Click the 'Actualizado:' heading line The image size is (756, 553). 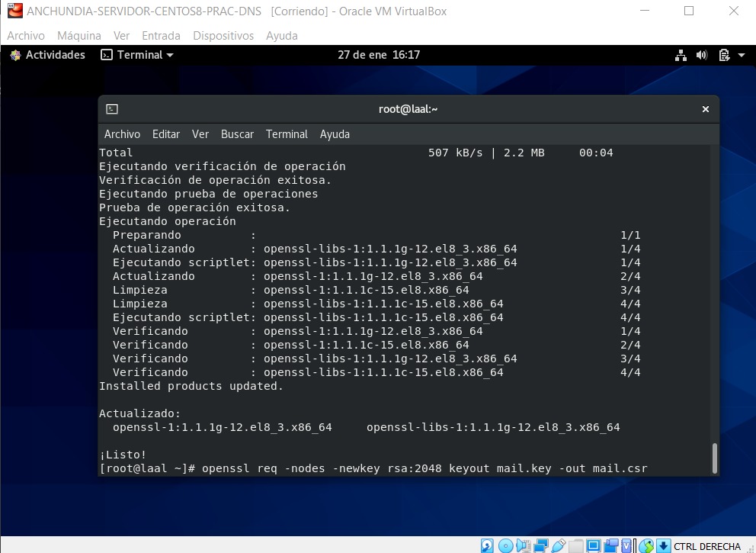click(x=139, y=413)
